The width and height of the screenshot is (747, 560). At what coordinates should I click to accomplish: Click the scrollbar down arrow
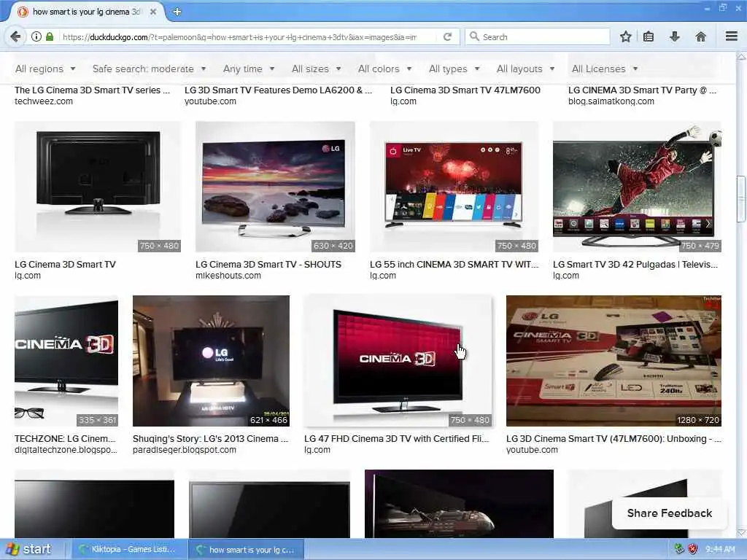click(x=741, y=532)
